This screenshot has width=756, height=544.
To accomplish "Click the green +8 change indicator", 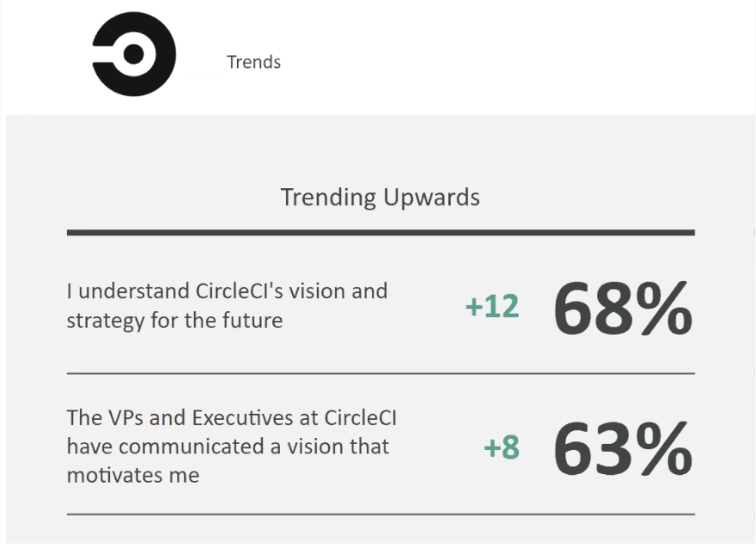I will pyautogui.click(x=502, y=447).
